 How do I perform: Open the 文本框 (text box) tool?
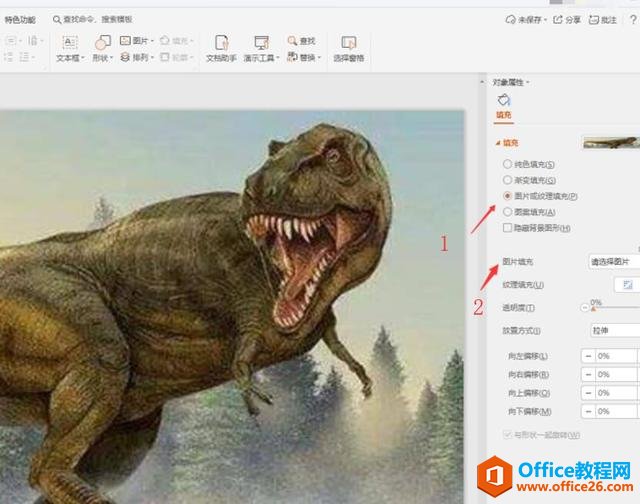[69, 49]
